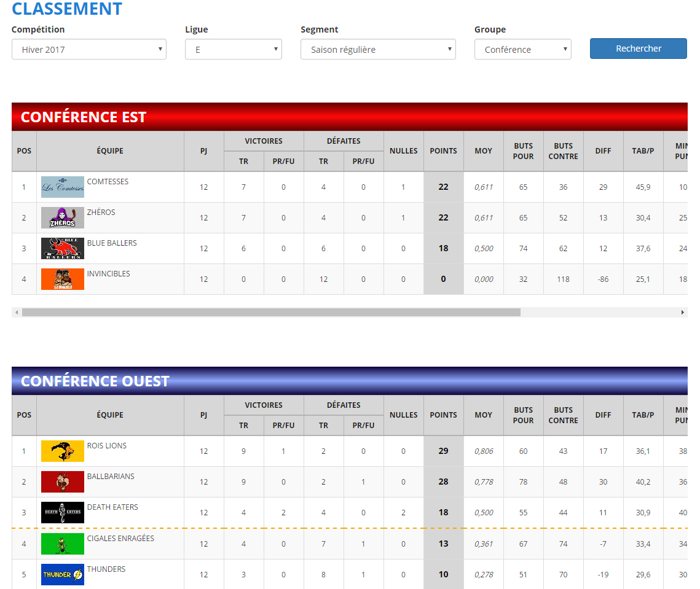Viewport: 700px width, 589px height.
Task: Click the Blue Ballers bull logo
Action: tap(62, 249)
